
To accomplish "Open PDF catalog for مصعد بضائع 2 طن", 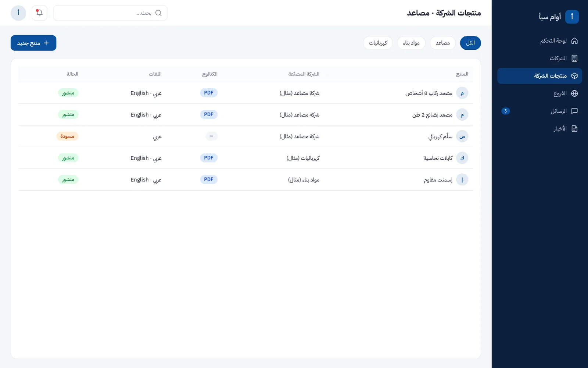I will pos(209,115).
